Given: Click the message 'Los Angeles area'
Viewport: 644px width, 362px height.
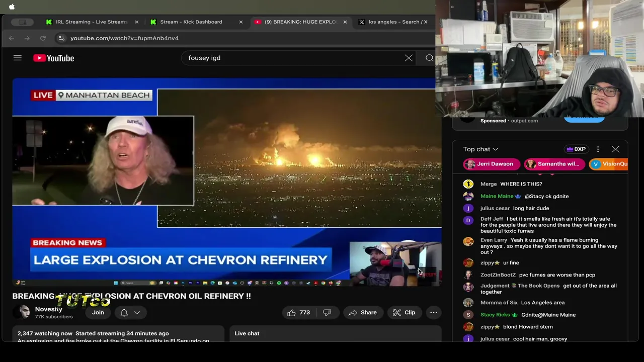Looking at the screenshot, I should 543,303.
